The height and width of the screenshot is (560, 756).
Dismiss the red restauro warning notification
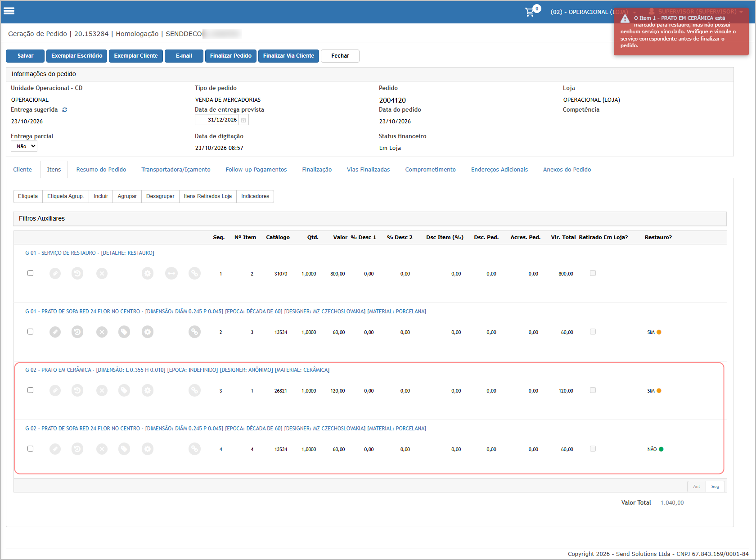tap(681, 32)
